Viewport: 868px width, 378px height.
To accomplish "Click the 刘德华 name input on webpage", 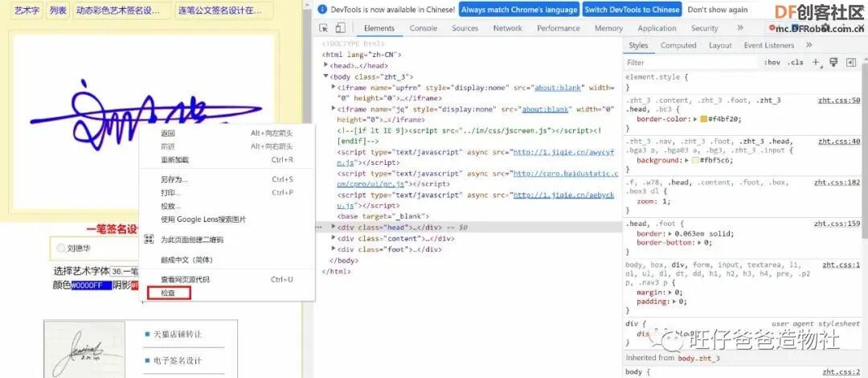I will (x=94, y=249).
